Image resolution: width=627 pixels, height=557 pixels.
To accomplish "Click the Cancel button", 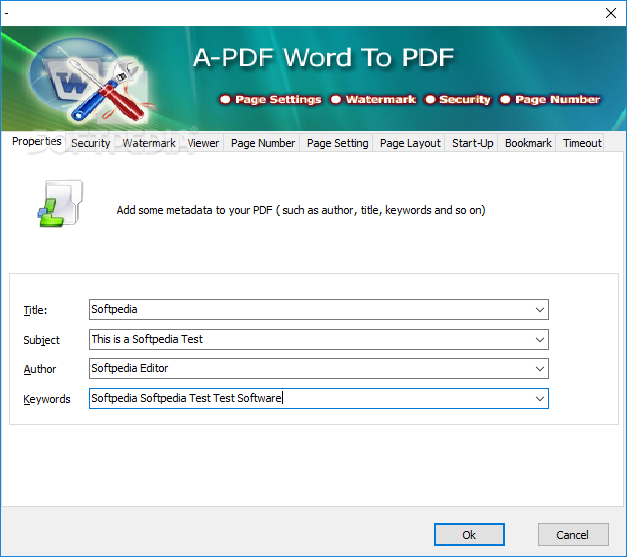I will pyautogui.click(x=573, y=535).
